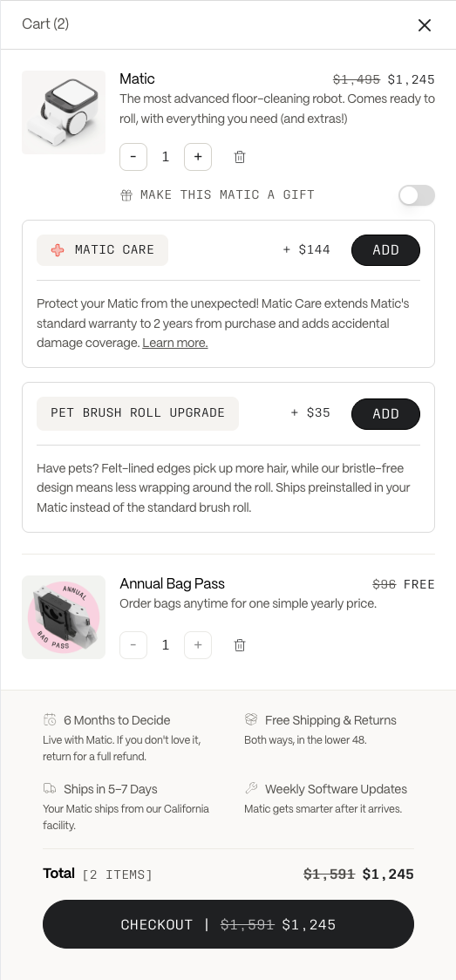Toggle the Make This Matic a Gift switch
The width and height of the screenshot is (456, 980).
click(x=417, y=195)
